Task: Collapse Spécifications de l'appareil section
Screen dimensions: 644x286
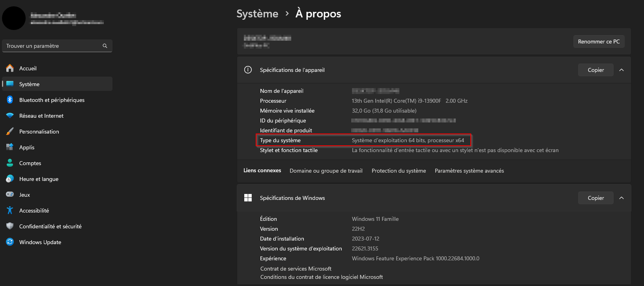Action: click(x=622, y=70)
